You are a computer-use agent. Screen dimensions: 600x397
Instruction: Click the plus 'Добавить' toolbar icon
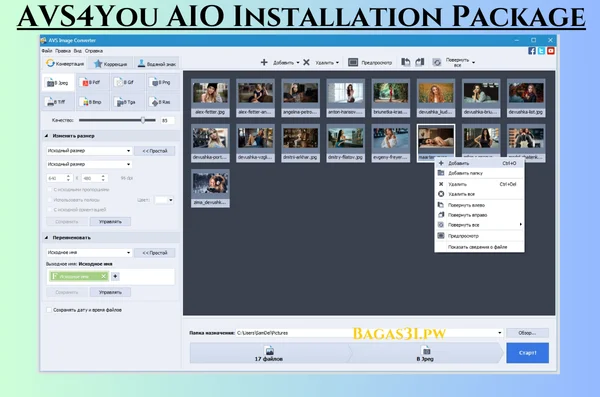pyautogui.click(x=264, y=62)
